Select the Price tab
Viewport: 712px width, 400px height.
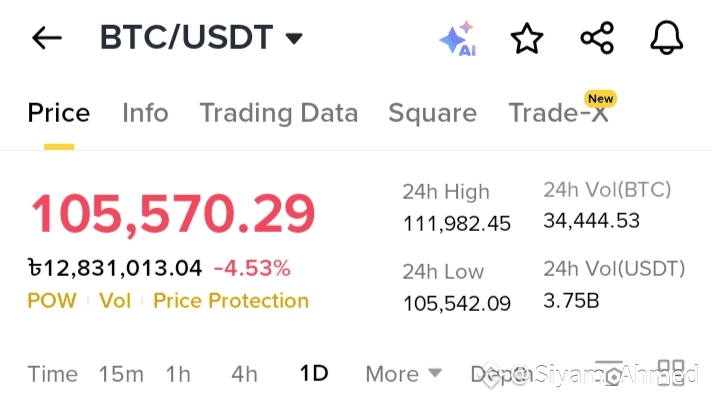[x=59, y=113]
